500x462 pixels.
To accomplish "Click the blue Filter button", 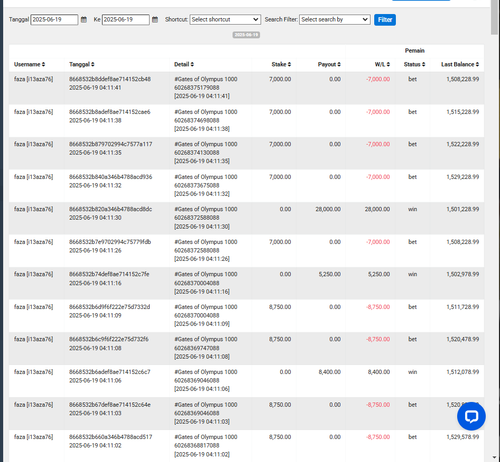I will 385,20.
